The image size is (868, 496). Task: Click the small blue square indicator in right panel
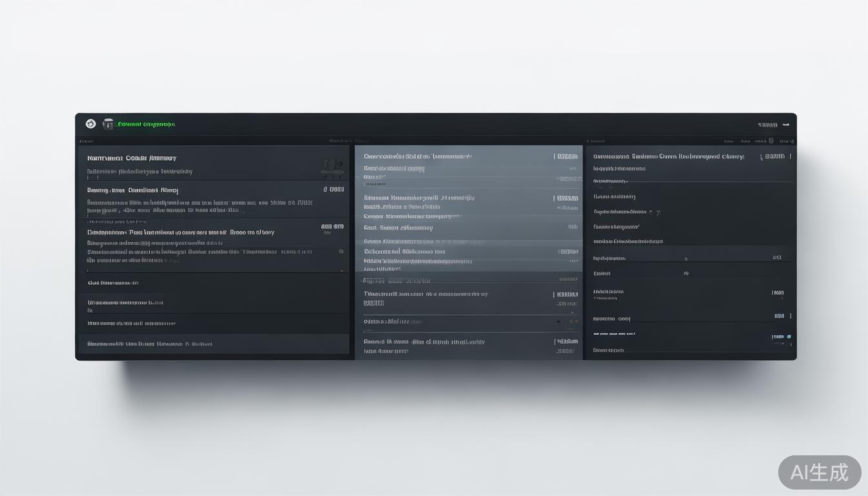pyautogui.click(x=789, y=336)
